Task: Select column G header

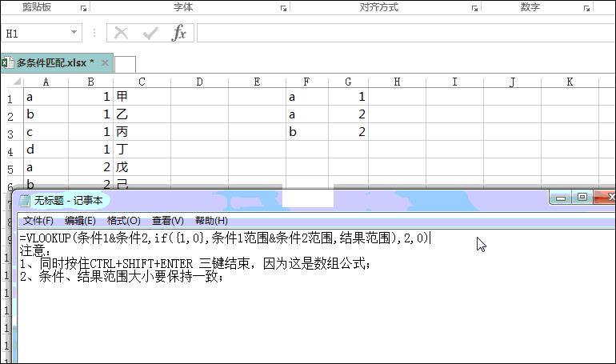Action: pyautogui.click(x=348, y=82)
